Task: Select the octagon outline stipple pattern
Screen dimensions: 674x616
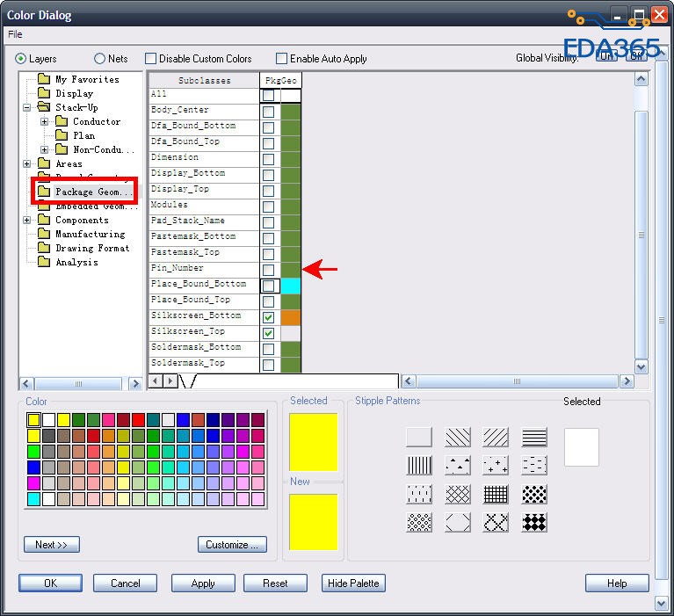Action: point(457,522)
